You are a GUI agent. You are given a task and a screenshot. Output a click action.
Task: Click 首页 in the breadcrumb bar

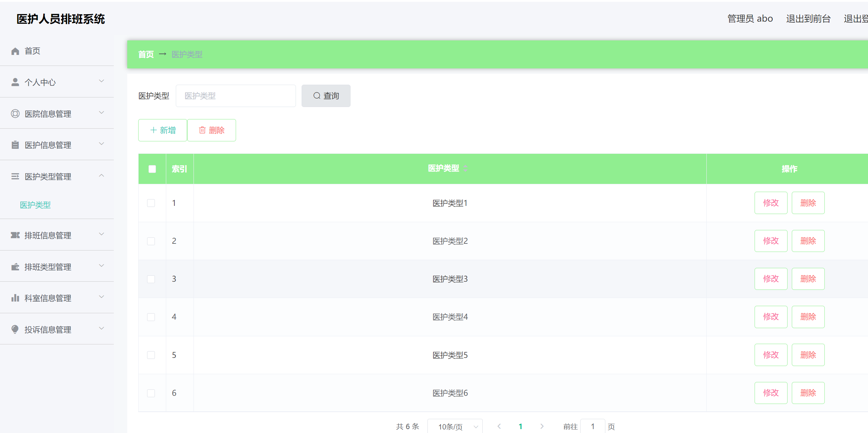(x=146, y=55)
